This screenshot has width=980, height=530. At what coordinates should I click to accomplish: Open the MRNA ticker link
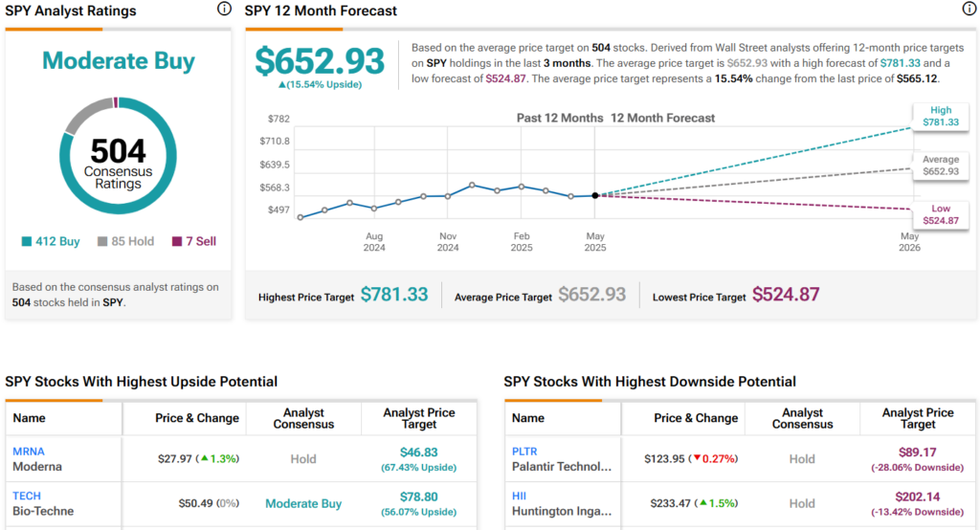pyautogui.click(x=29, y=452)
